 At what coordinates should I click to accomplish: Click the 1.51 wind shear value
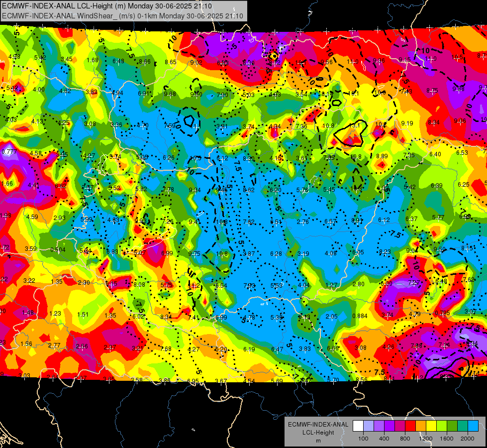point(83,314)
